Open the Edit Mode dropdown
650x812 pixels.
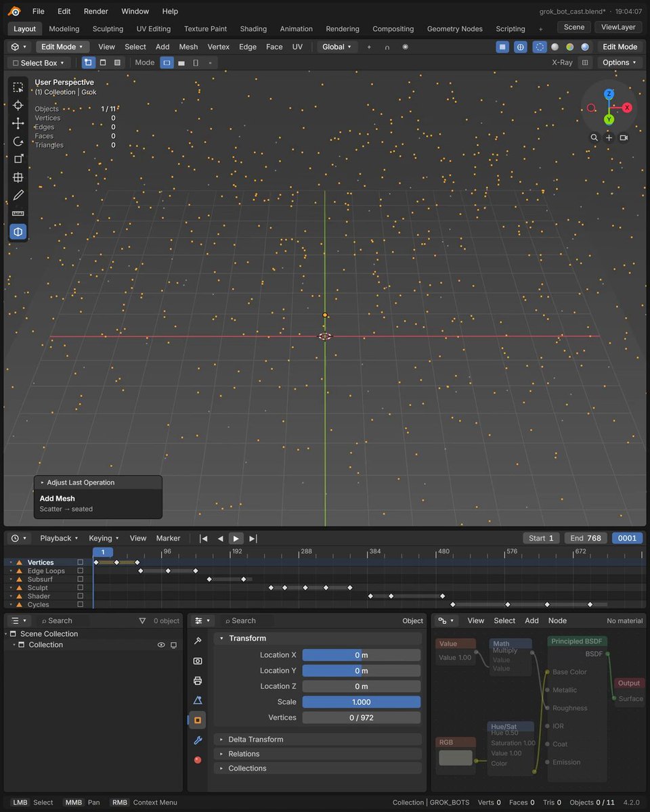click(62, 47)
